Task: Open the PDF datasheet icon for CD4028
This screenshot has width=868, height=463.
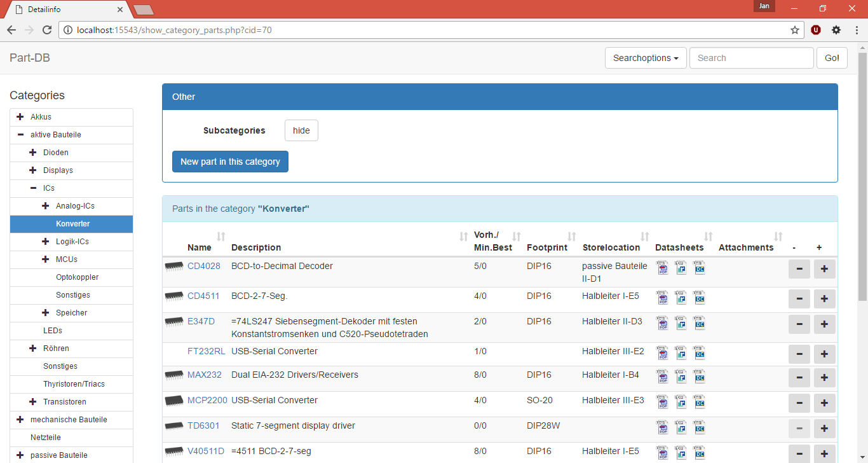Action: pyautogui.click(x=663, y=267)
